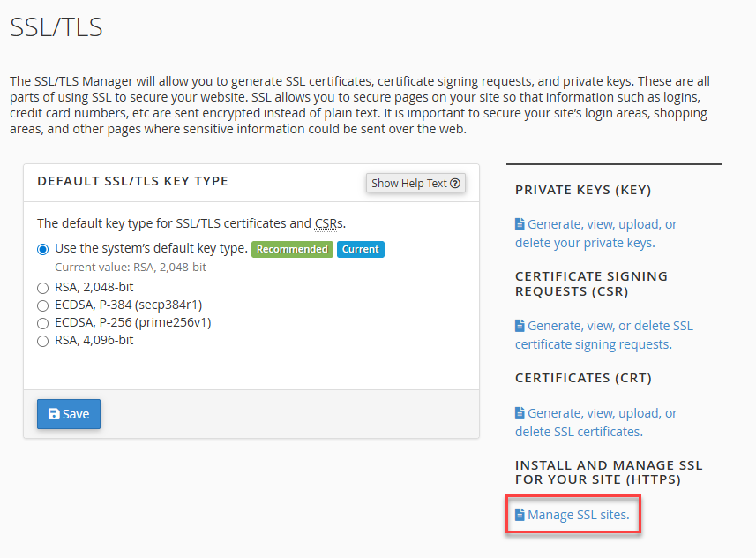Viewport: 756px width, 558px height.
Task: Click the save disk icon on Save button
Action: [x=53, y=413]
